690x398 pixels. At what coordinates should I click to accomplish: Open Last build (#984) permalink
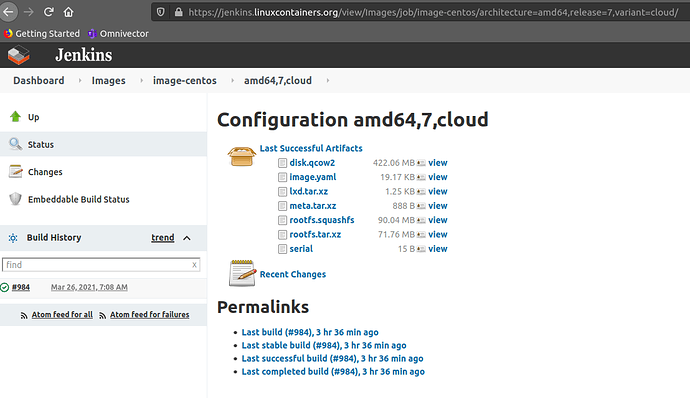coord(310,332)
